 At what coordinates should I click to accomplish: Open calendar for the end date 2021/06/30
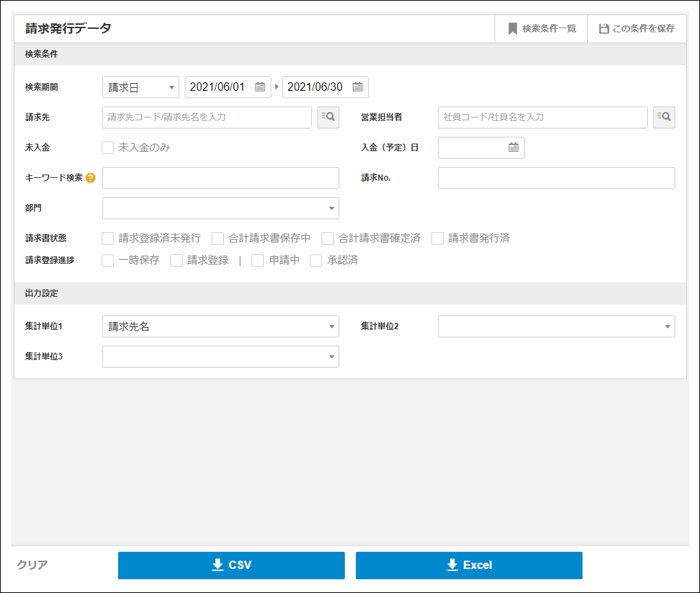pyautogui.click(x=357, y=87)
